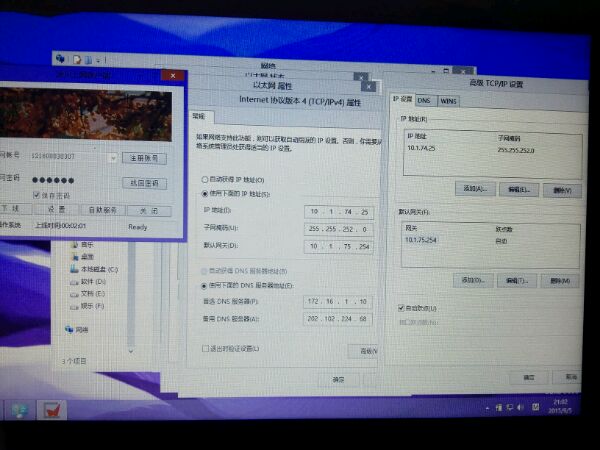
Task: Select IP address row 10.1.74.25 in list
Action: 421,148
